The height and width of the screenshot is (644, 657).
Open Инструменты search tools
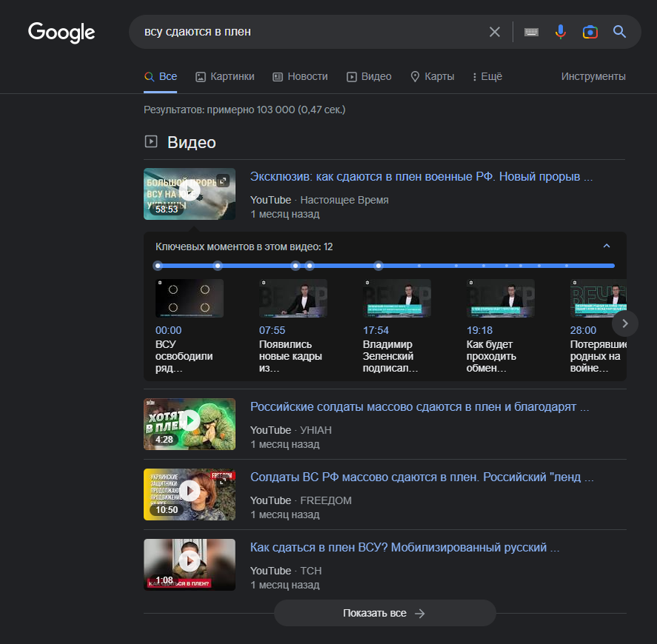(593, 76)
